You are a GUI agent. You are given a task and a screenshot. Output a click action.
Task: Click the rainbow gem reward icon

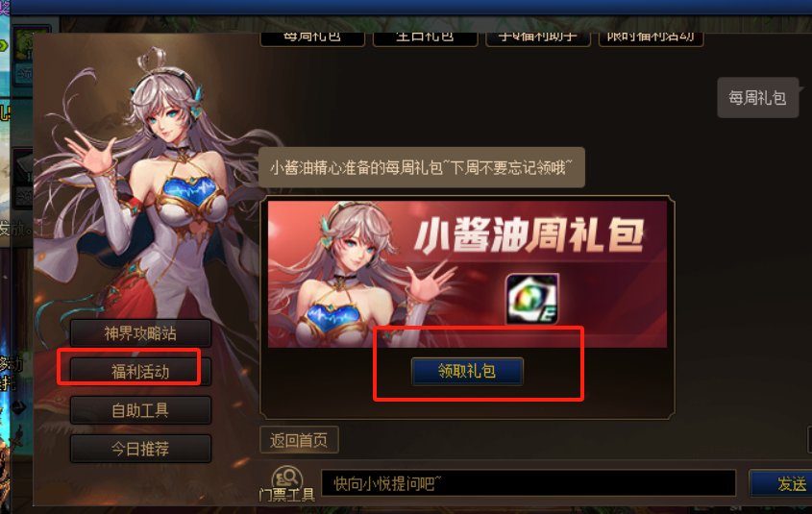click(531, 299)
